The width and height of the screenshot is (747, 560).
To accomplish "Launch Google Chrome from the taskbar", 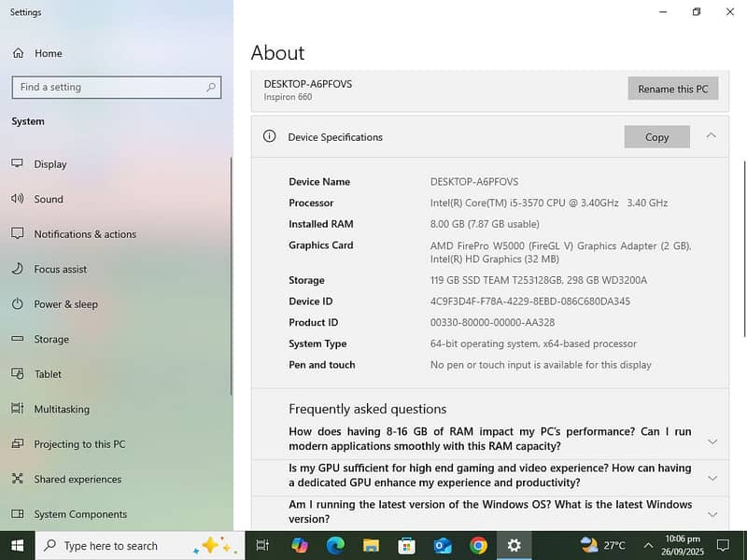I will pos(478,545).
